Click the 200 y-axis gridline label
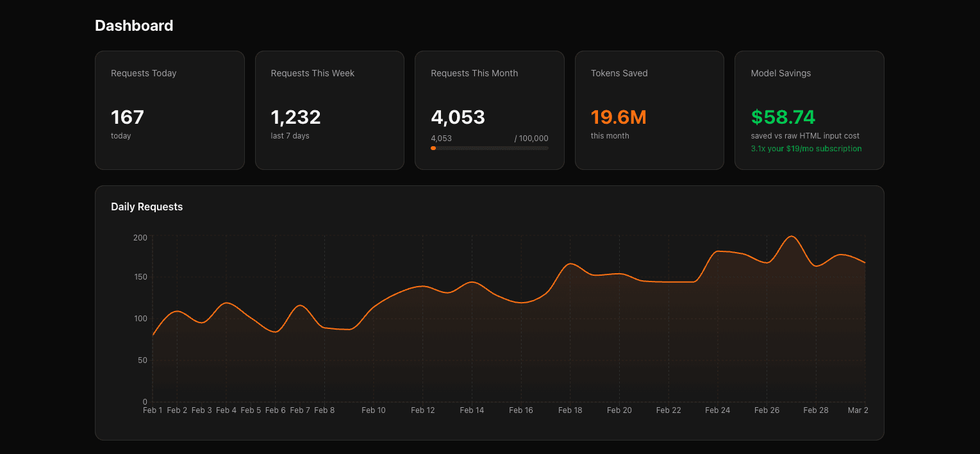This screenshot has height=454, width=980. pos(142,237)
